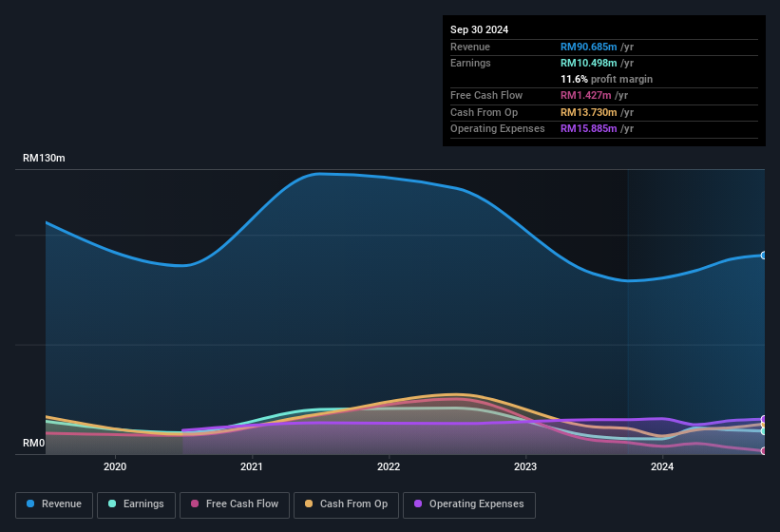
Task: Click the Earnings teal endpoint marker
Action: coord(764,431)
